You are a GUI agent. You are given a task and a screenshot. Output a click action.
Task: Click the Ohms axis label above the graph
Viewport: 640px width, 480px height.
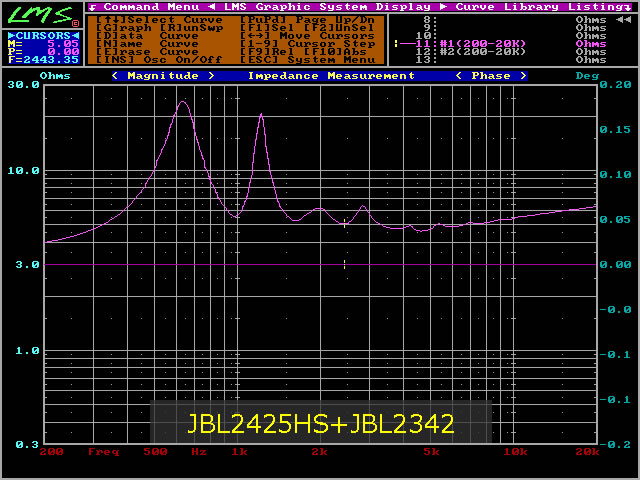(55, 76)
